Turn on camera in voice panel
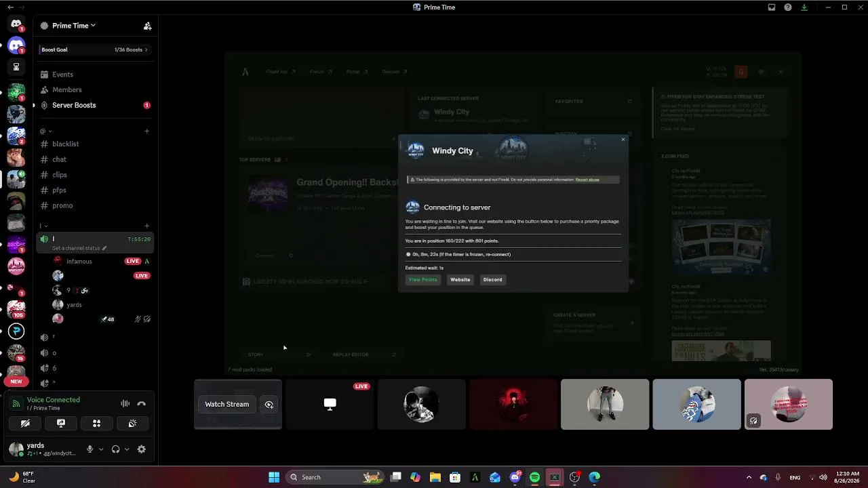This screenshot has width=868, height=488. click(25, 424)
